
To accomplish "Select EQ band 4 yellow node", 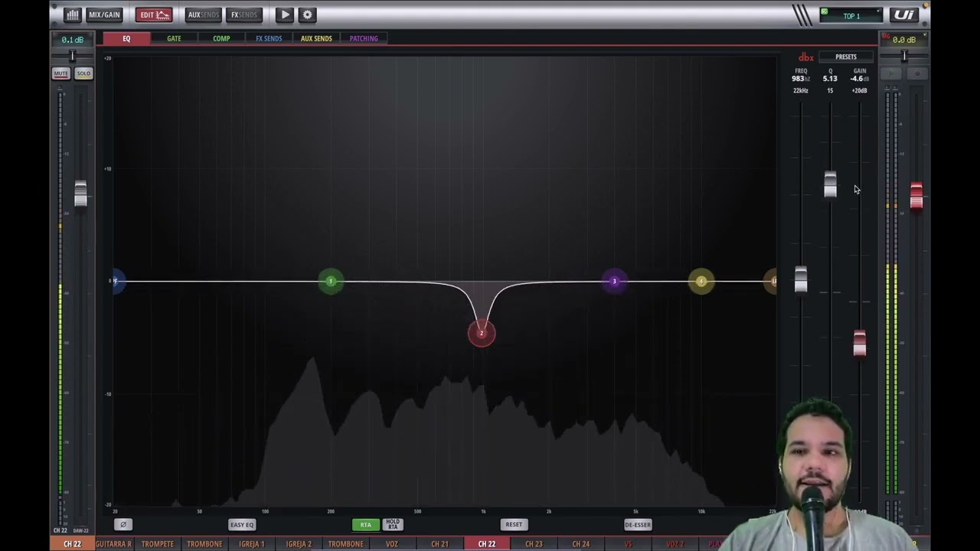I will point(701,282).
